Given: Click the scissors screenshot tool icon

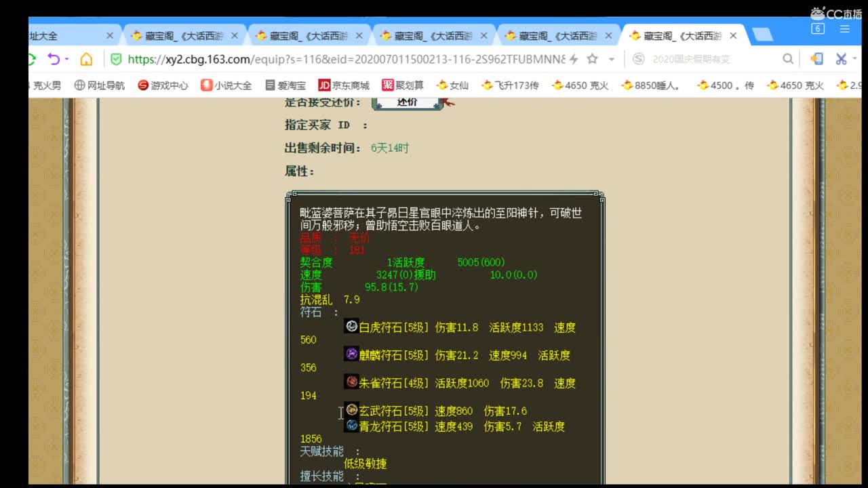Looking at the screenshot, I should pos(842,59).
